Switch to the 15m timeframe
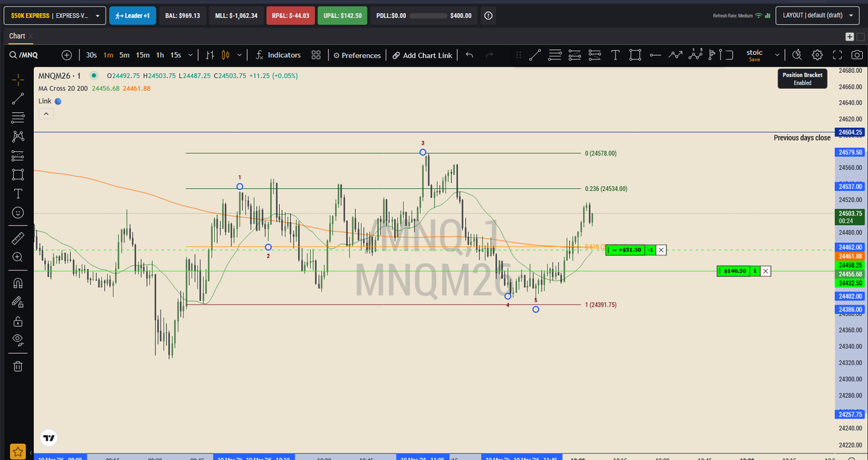Viewport: 868px width, 460px height. (x=143, y=55)
